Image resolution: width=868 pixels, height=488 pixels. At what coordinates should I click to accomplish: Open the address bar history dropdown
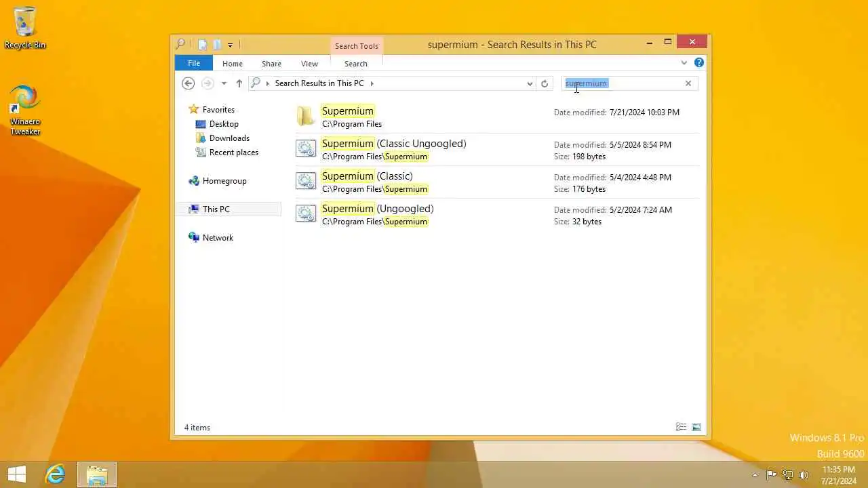[530, 83]
